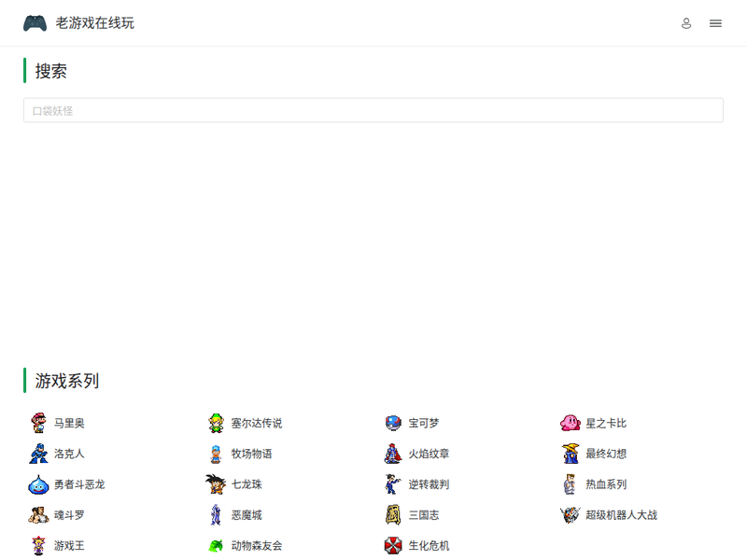
Task: Click the pink Kirby icon
Action: tap(571, 423)
